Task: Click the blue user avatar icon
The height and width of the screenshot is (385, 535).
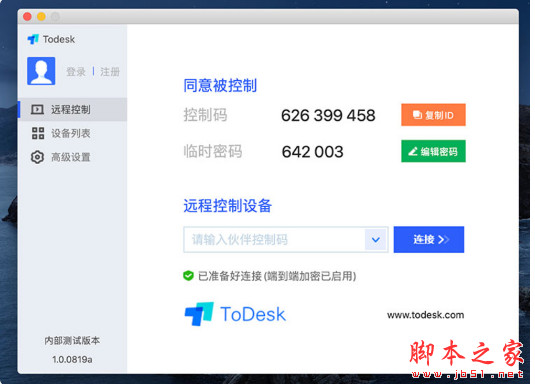Action: 41,71
